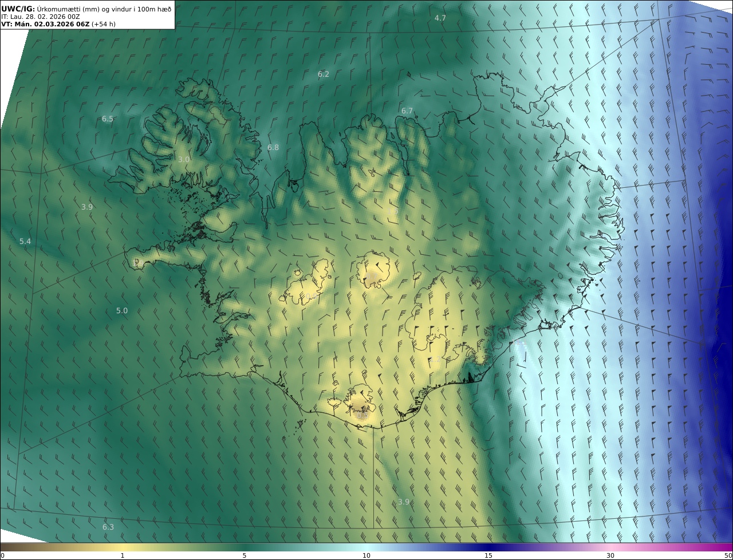
Task: Click the 5.4 value label over the western ocean
Action: click(x=25, y=242)
